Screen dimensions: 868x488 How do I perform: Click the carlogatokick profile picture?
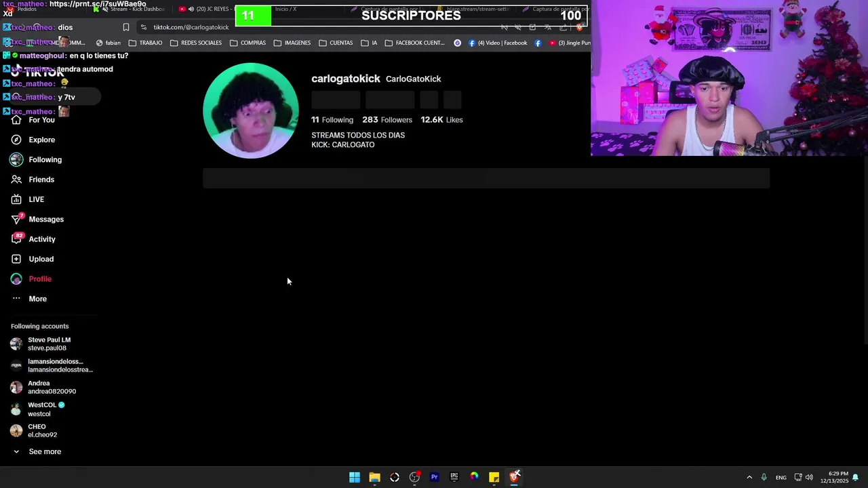pos(250,111)
